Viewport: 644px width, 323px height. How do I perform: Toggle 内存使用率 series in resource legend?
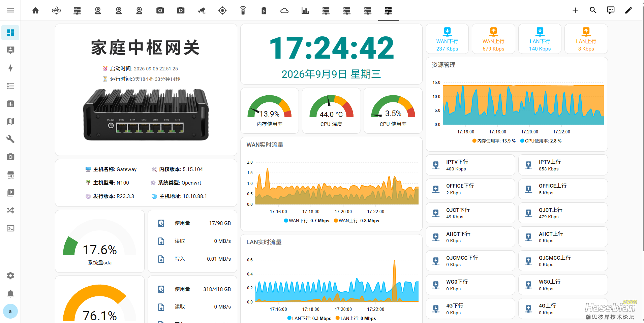point(494,141)
